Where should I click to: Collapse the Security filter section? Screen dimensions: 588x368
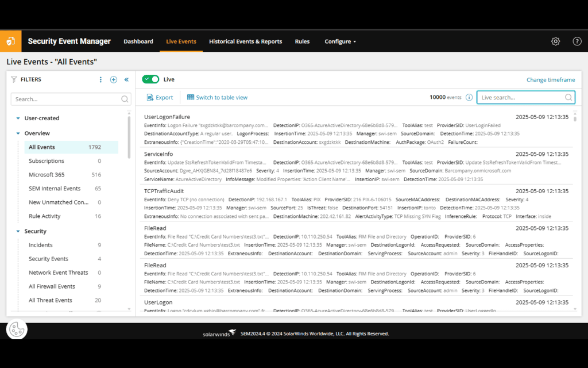pos(19,231)
